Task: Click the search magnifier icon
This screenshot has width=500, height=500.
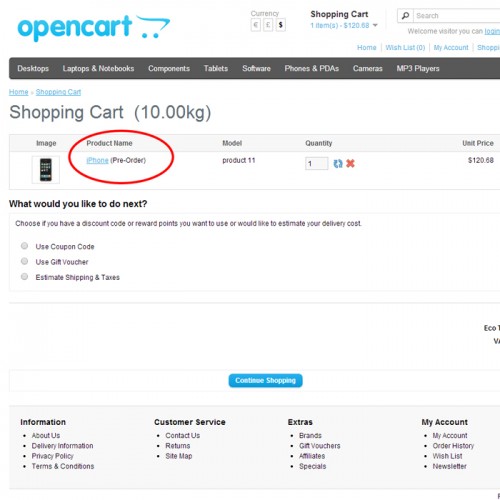Action: 405,16
